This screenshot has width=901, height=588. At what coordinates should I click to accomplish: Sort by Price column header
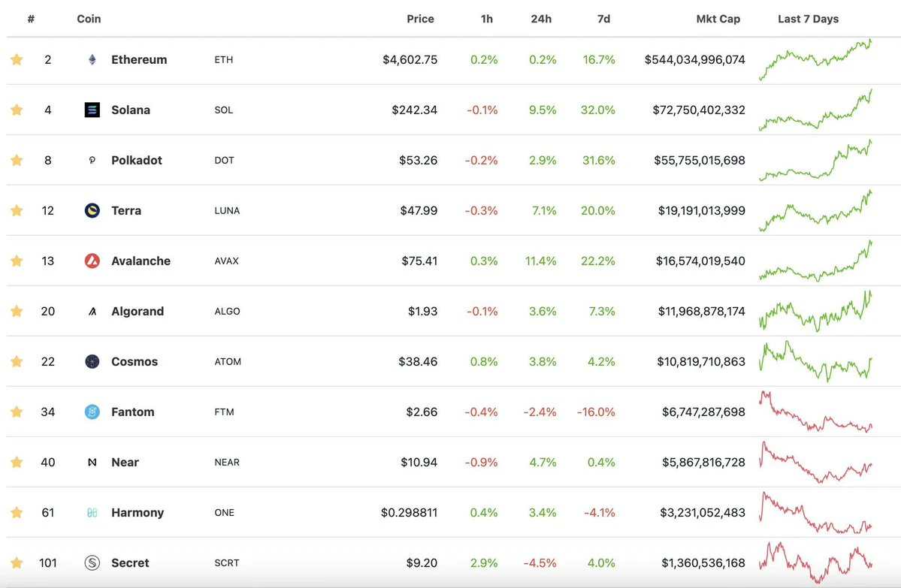(x=420, y=19)
